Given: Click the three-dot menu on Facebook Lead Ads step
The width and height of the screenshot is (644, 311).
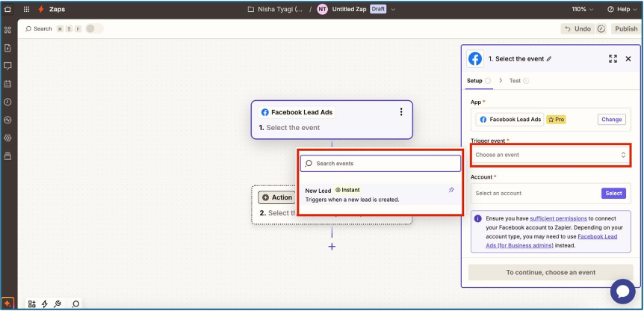Looking at the screenshot, I should (x=401, y=111).
